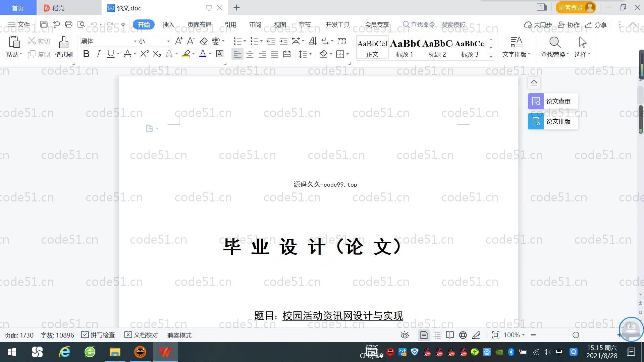Click the text highlight color button

(x=186, y=54)
